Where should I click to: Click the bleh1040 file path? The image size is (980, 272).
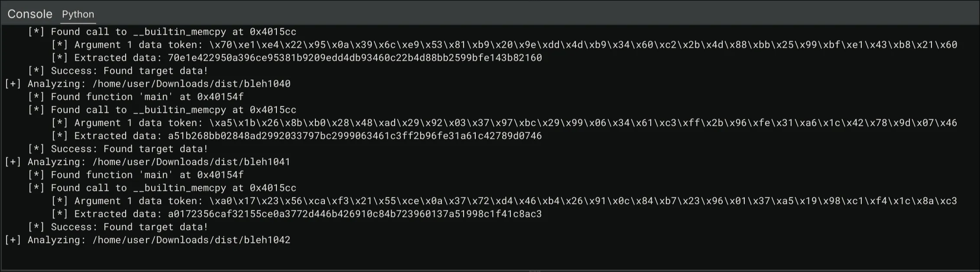(191, 84)
